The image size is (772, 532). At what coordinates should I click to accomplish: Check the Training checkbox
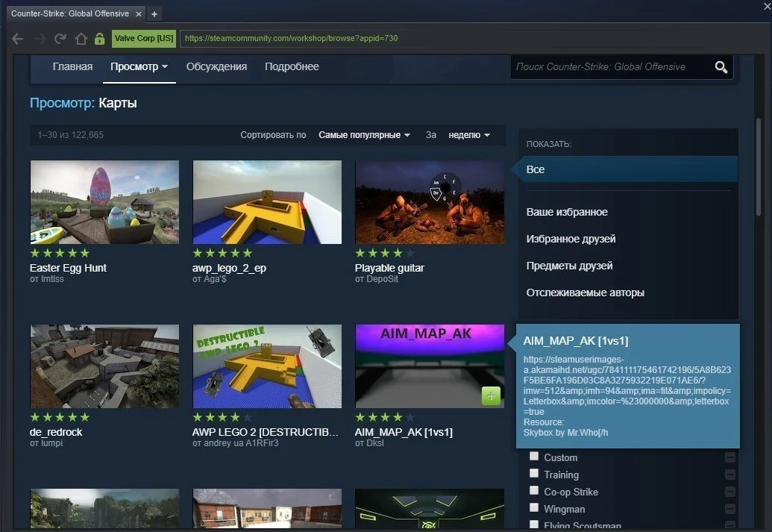point(534,473)
